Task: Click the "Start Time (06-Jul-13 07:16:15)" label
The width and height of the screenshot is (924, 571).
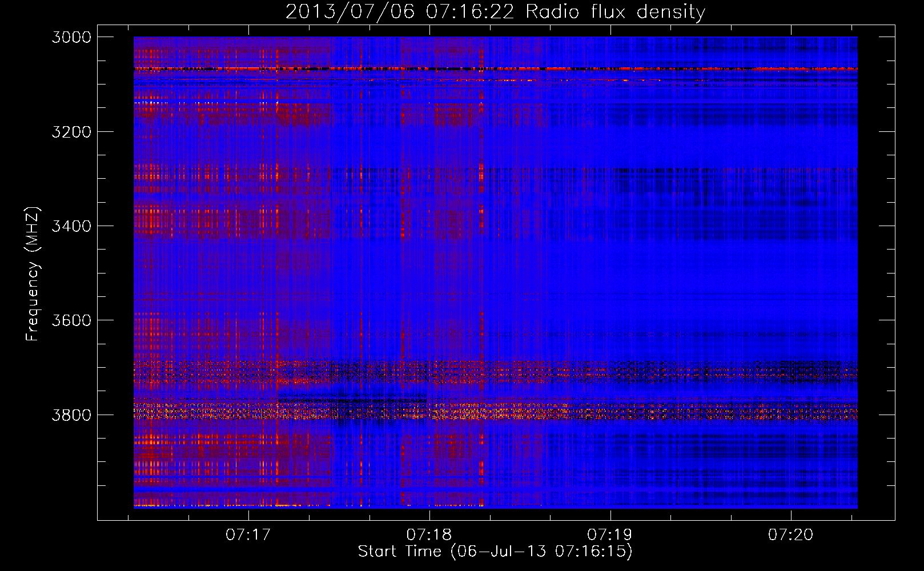Action: (495, 552)
